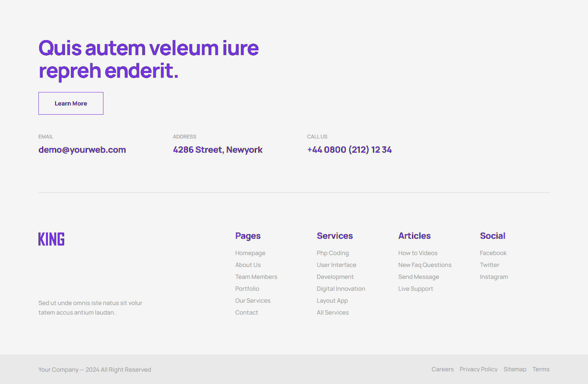Open the Portfolio page

coord(247,288)
